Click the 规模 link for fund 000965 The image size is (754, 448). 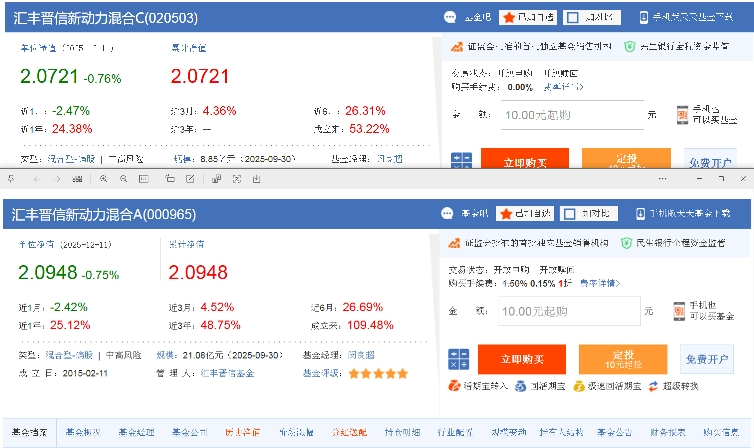point(165,355)
